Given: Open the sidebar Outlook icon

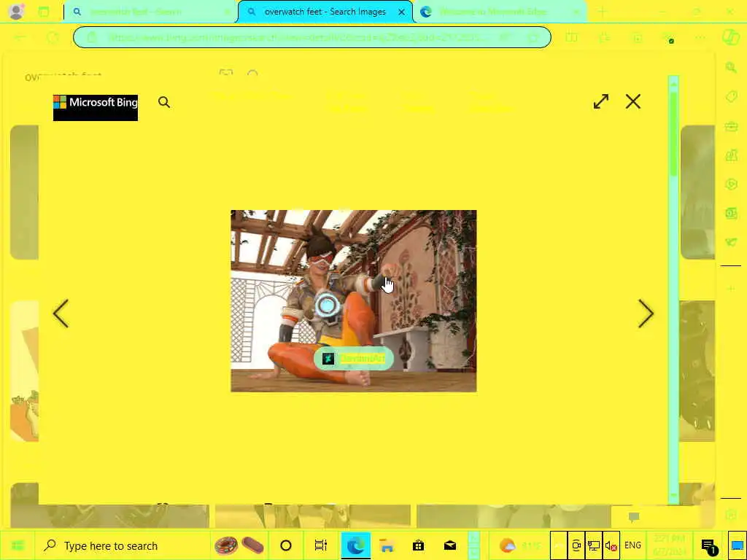Looking at the screenshot, I should (x=731, y=213).
